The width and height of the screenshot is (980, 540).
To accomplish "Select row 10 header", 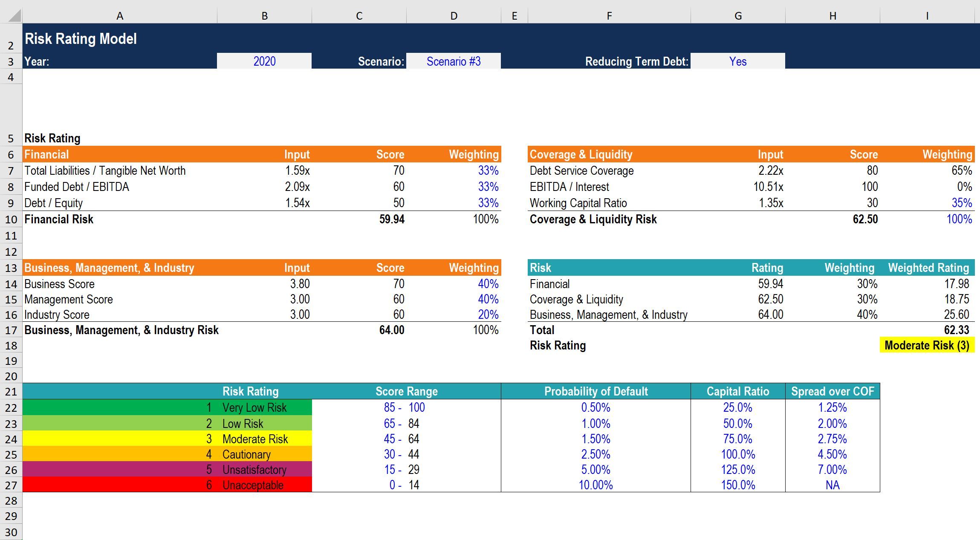I will coord(11,219).
